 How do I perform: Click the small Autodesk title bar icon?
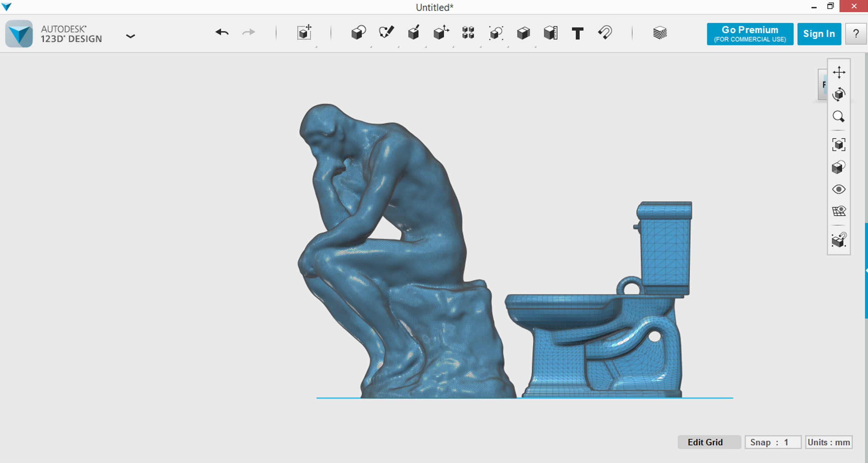pos(7,6)
